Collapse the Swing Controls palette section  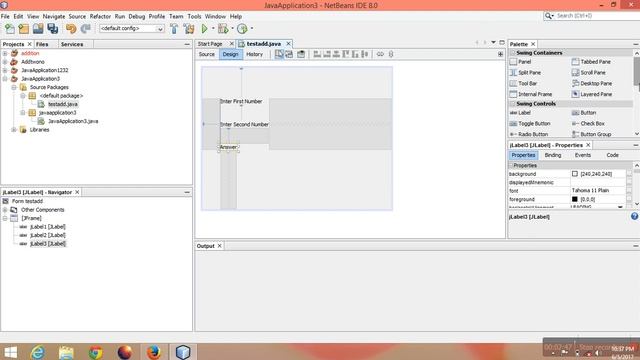(x=512, y=104)
